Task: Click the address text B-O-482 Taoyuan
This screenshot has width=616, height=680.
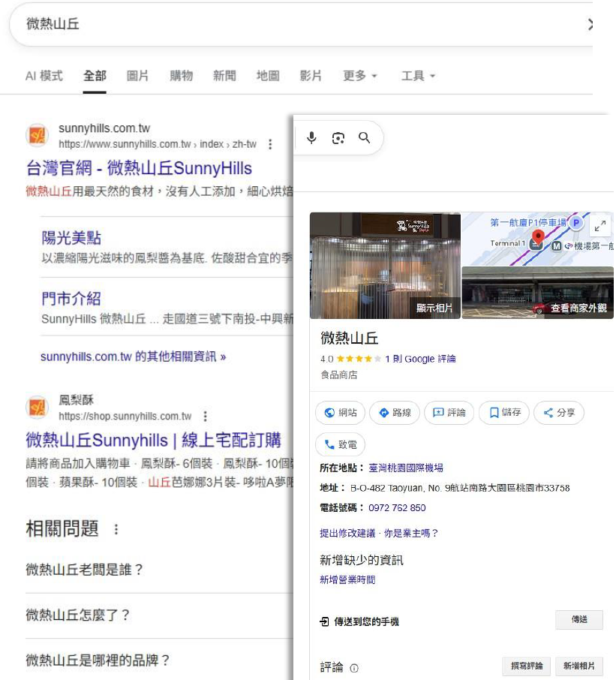Action: [460, 488]
